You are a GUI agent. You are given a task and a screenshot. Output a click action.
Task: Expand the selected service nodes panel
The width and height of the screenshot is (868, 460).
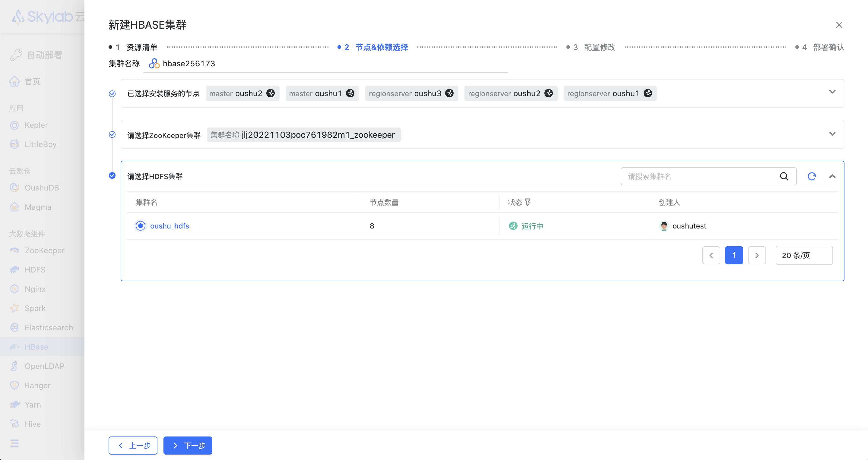pos(832,92)
